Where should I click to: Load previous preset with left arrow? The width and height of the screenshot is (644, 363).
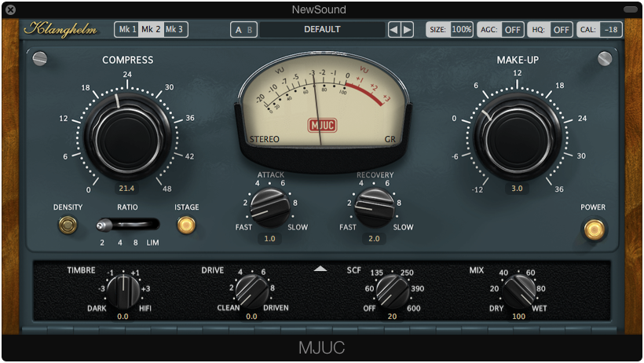pos(394,30)
